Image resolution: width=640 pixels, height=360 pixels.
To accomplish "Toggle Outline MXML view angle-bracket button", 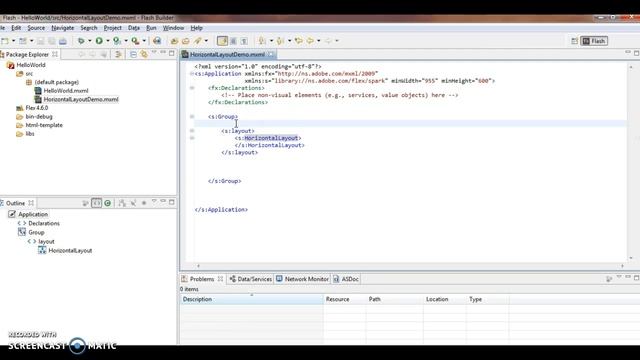I will click(96, 203).
